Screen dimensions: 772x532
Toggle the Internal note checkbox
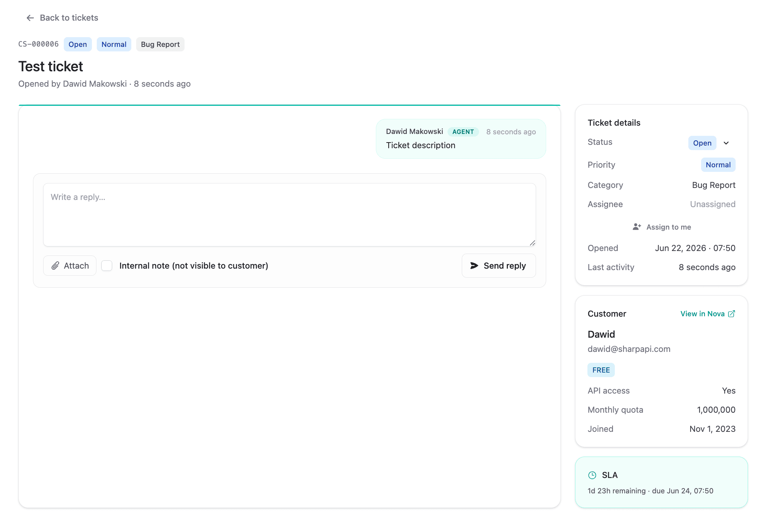point(107,266)
